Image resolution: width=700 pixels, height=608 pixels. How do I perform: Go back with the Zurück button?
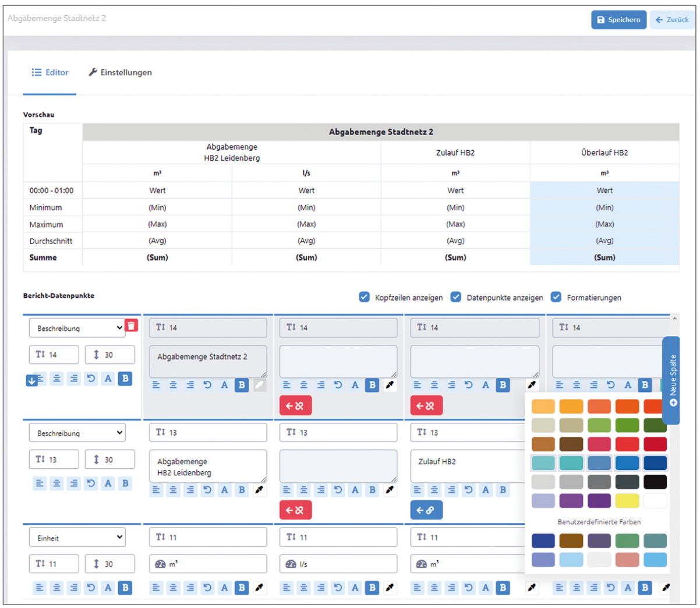point(672,20)
